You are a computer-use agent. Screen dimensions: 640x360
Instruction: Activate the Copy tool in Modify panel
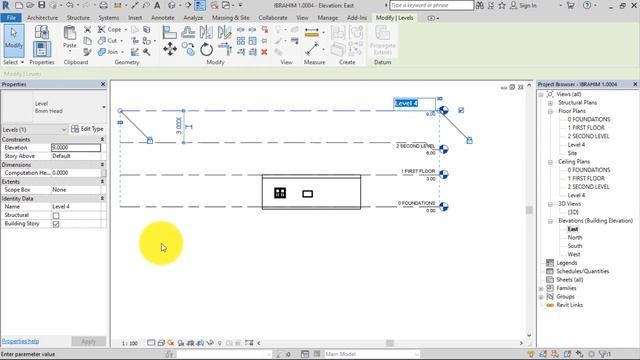click(x=188, y=49)
